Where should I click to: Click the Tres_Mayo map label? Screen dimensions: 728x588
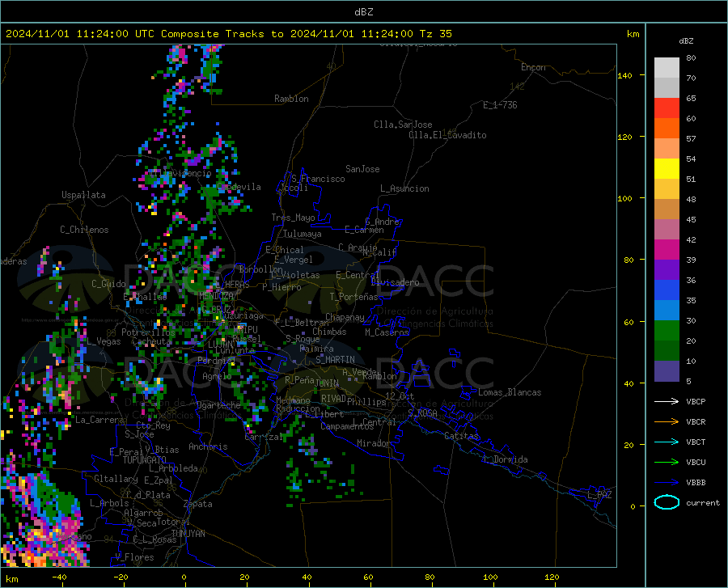293,218
